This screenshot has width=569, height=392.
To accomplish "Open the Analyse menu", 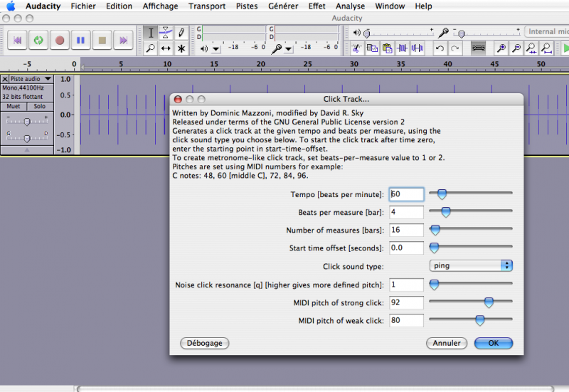I will [x=350, y=6].
